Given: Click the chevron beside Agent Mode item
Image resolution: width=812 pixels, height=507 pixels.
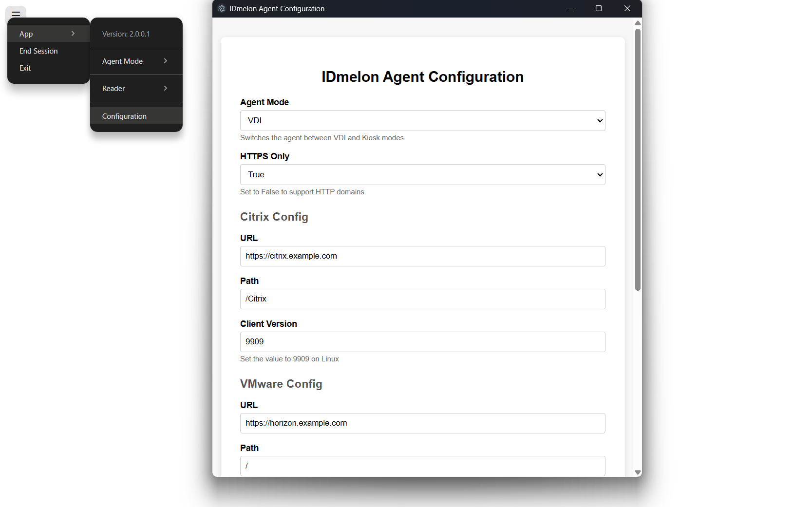Looking at the screenshot, I should pyautogui.click(x=166, y=61).
